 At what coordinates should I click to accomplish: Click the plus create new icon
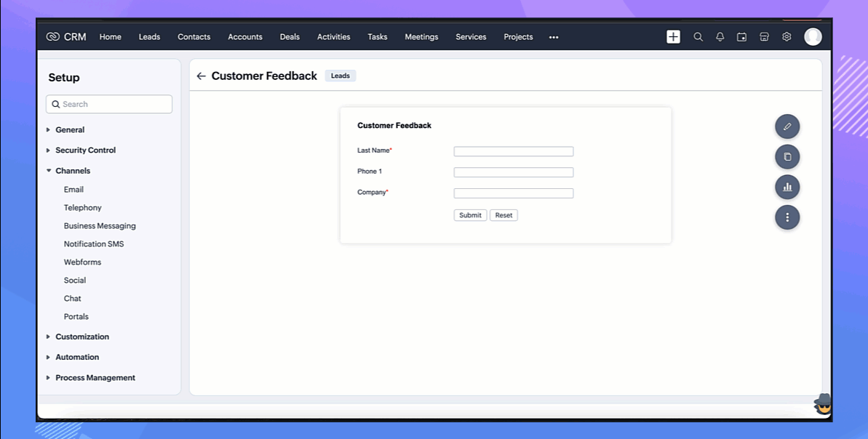[674, 37]
